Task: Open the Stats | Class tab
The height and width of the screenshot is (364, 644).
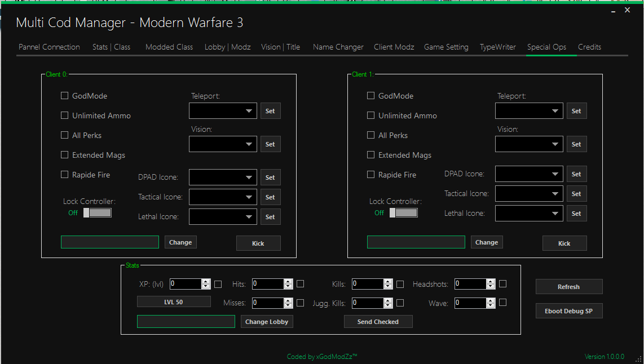Action: [111, 47]
